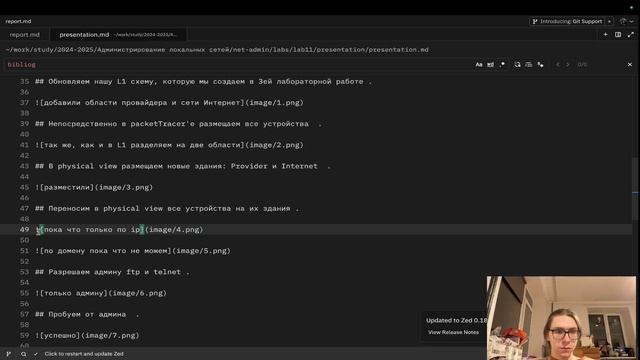Open 'View Release Notes' link
640x360 pixels.
pos(453,332)
